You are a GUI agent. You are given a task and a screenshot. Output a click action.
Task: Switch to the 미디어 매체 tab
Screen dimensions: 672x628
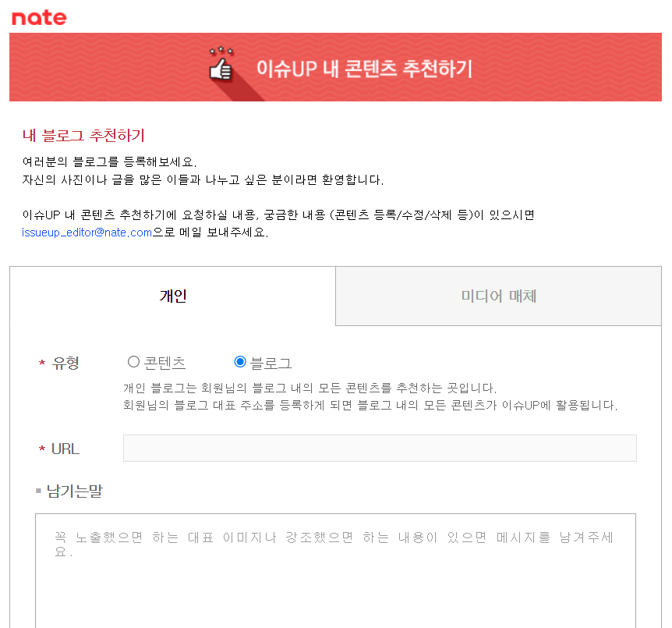click(x=498, y=296)
